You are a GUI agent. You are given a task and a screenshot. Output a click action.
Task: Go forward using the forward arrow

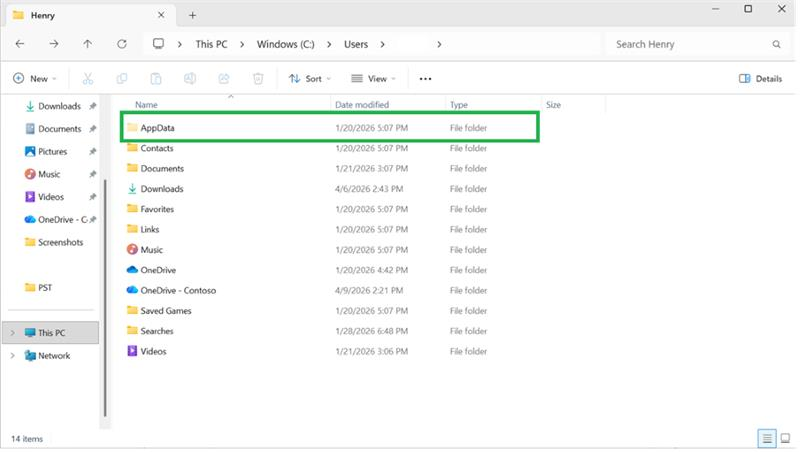click(54, 44)
